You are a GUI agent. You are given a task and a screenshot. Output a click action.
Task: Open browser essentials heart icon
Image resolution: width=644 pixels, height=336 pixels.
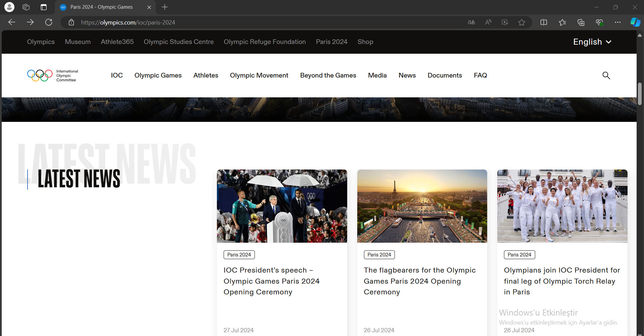[599, 22]
